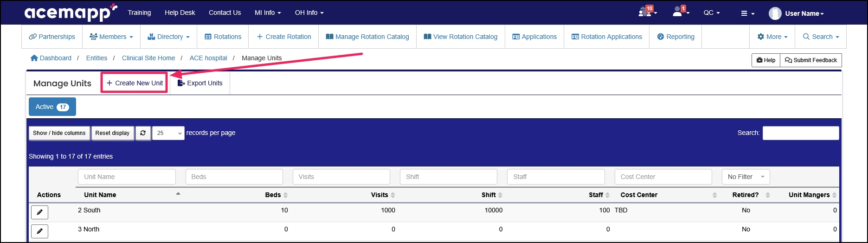This screenshot has height=243, width=868.
Task: Go to ACE hospital breadcrumb
Action: click(208, 58)
